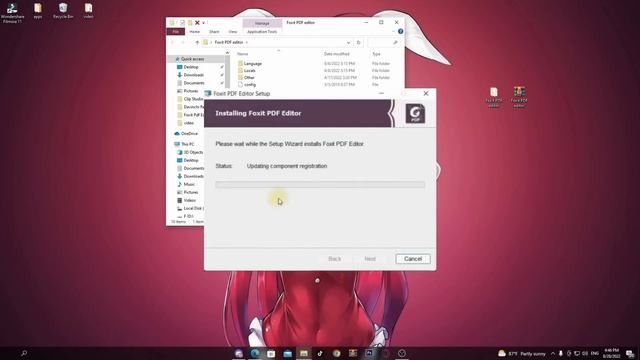
Task: Click the taskbar search magnifier icon
Action: pyautogui.click(x=24, y=353)
